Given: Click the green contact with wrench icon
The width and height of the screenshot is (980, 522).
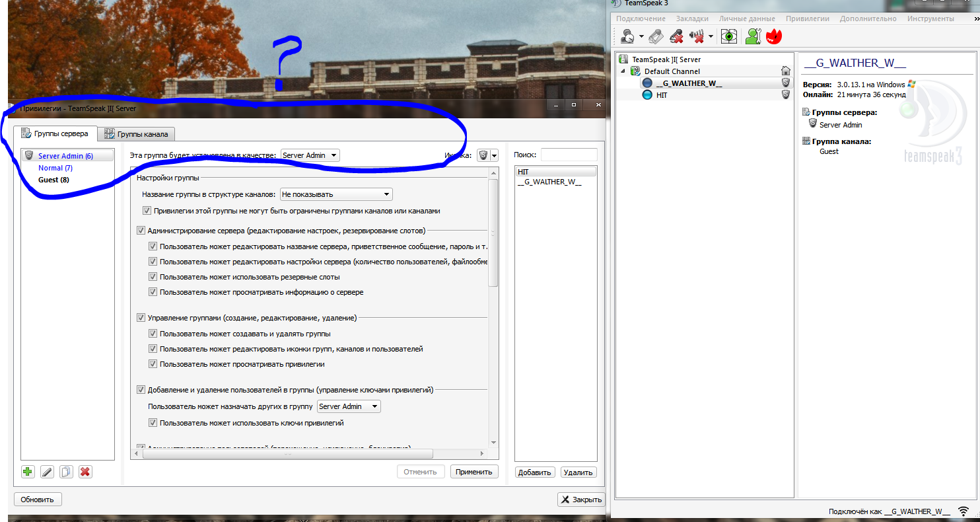Looking at the screenshot, I should coord(753,36).
